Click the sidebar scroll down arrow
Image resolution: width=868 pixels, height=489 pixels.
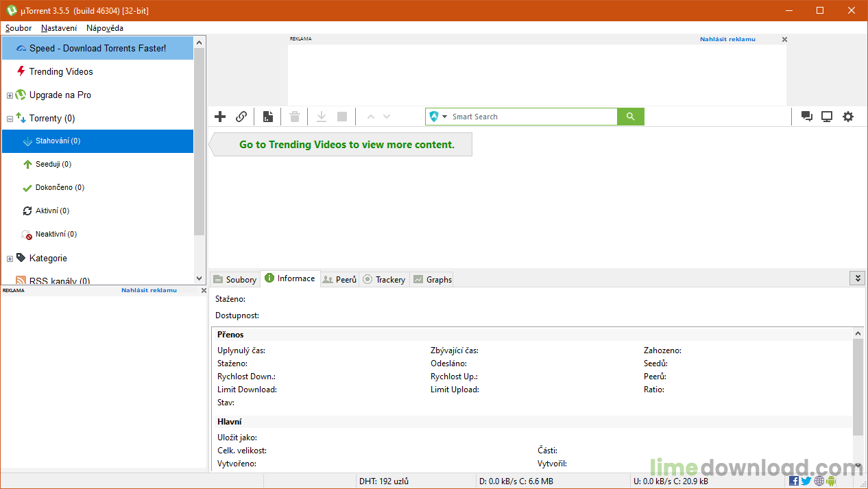click(x=200, y=278)
